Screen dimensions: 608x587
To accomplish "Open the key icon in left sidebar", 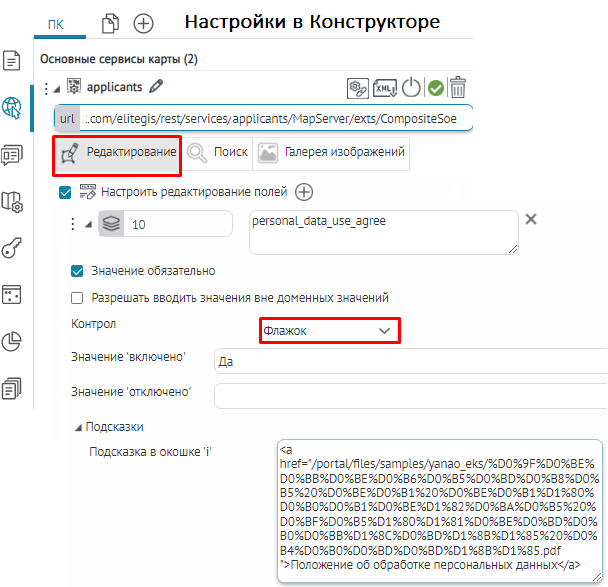I will click(13, 248).
